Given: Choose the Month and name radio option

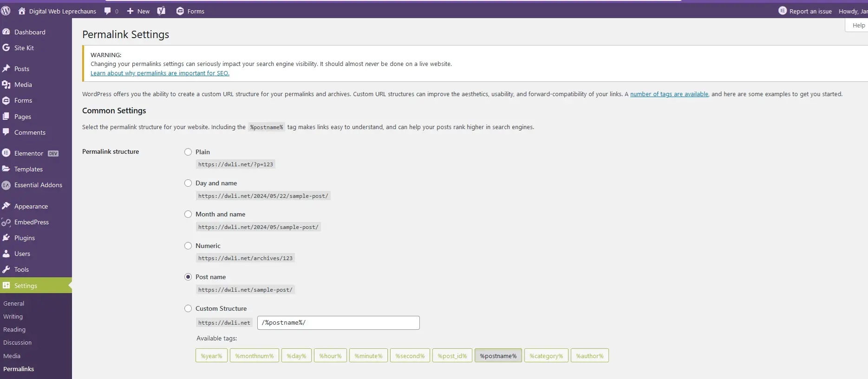Looking at the screenshot, I should click(188, 214).
